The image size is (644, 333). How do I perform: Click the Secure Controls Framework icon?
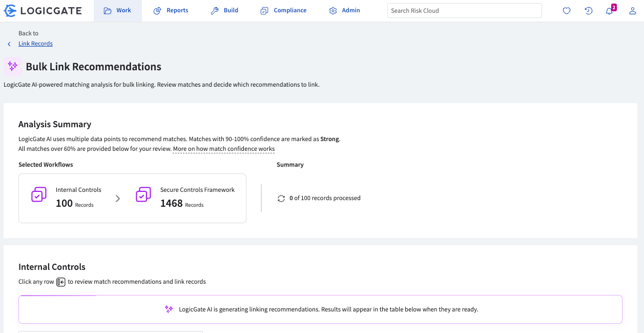coord(143,194)
